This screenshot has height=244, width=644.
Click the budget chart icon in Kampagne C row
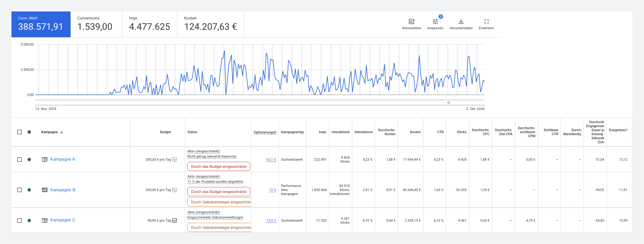tap(175, 221)
